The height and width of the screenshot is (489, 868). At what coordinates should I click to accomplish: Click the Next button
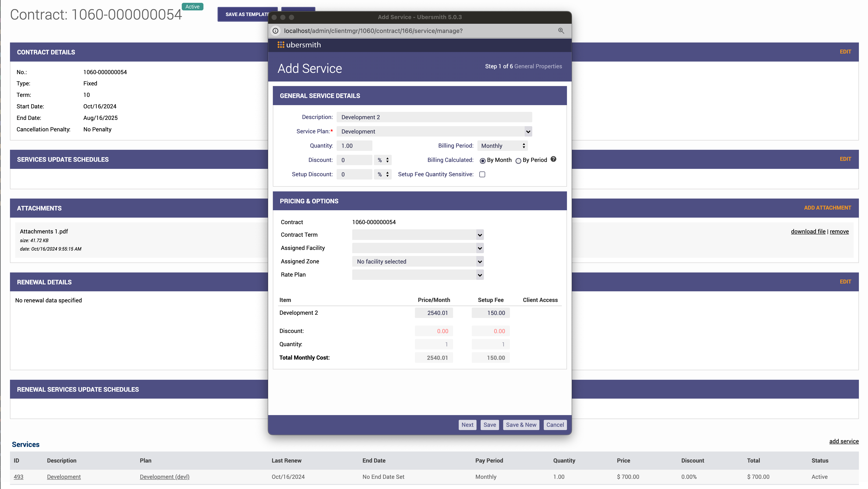(467, 425)
